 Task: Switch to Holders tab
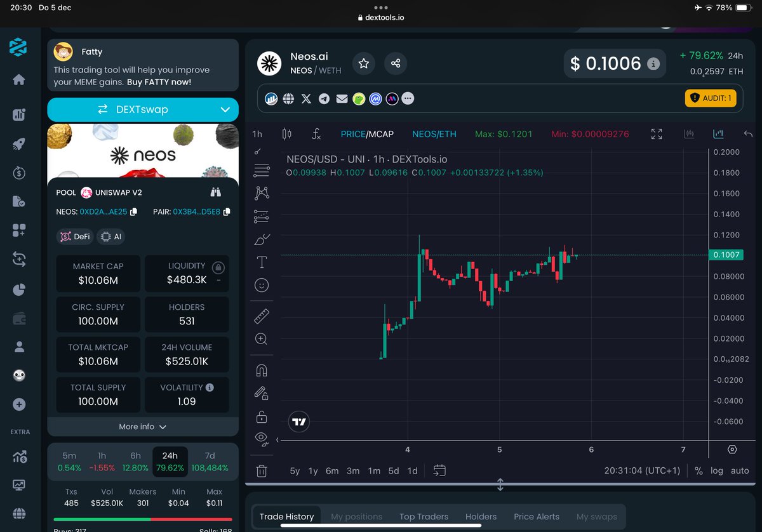coord(481,516)
